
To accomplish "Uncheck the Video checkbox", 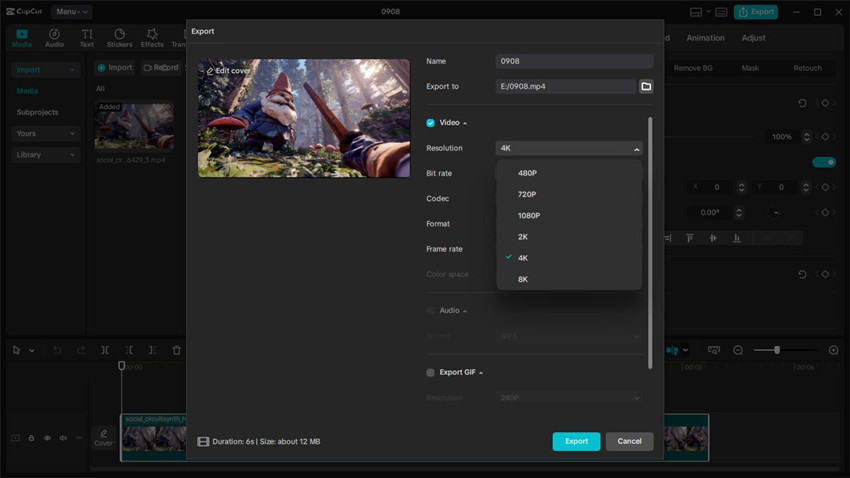I will click(x=430, y=123).
